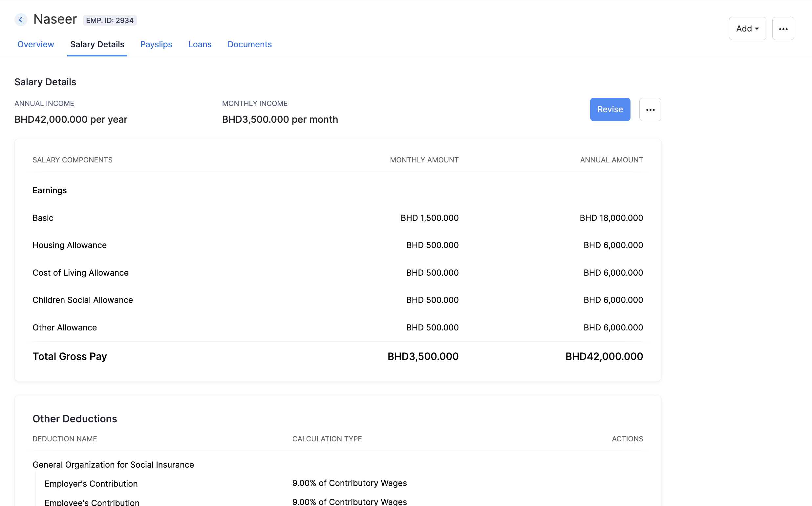
Task: Open the Documents tab
Action: point(249,45)
